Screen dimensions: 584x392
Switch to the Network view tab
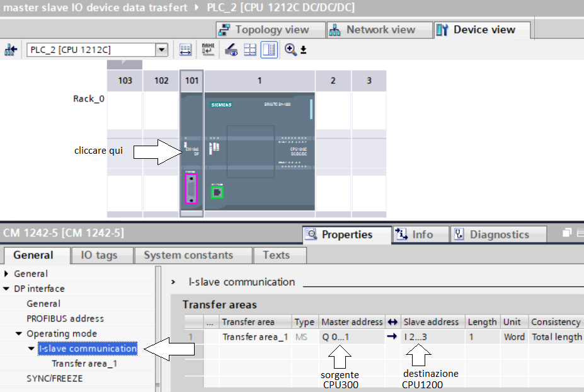pyautogui.click(x=379, y=30)
